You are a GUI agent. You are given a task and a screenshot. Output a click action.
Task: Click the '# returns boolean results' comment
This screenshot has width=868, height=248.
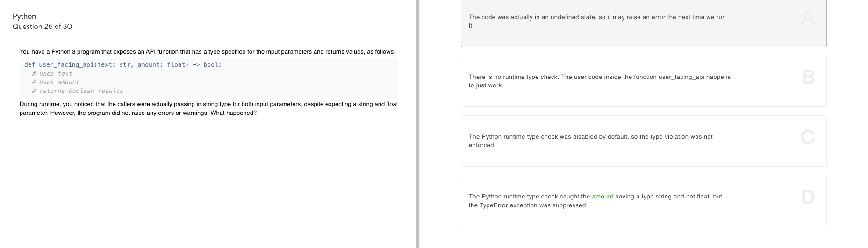pyautogui.click(x=78, y=91)
